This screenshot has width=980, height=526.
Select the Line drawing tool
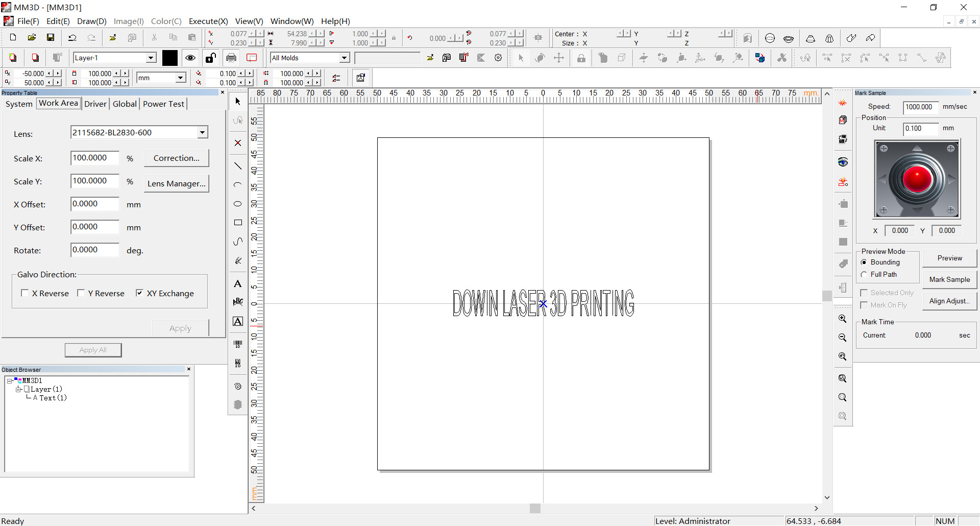pyautogui.click(x=238, y=166)
